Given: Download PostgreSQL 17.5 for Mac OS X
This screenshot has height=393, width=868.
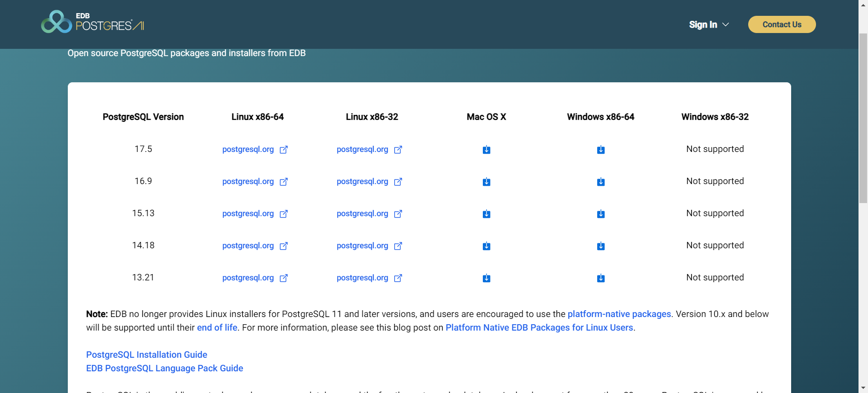Looking at the screenshot, I should (x=486, y=150).
